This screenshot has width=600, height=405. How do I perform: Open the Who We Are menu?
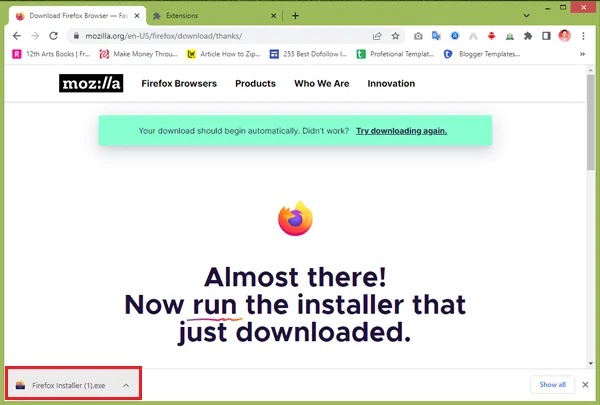tap(321, 83)
